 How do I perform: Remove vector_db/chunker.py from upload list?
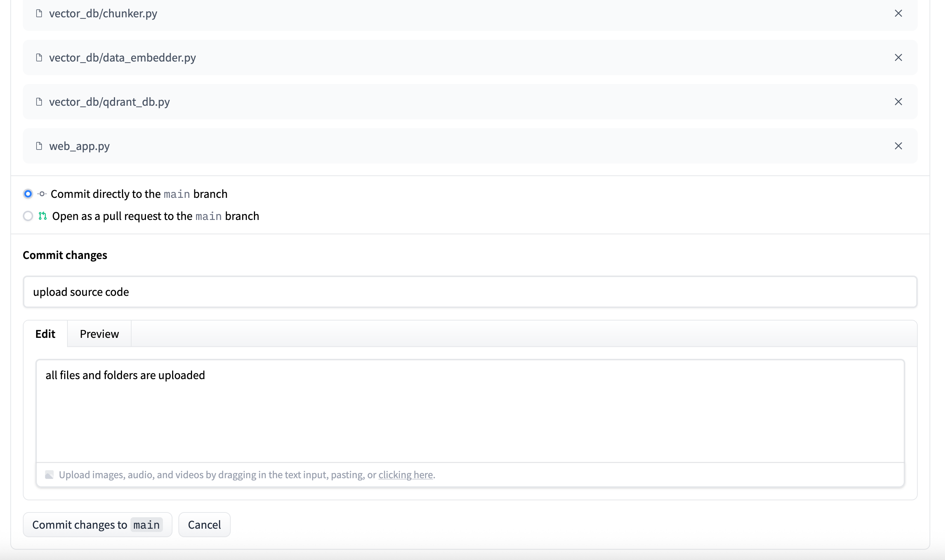click(x=898, y=13)
